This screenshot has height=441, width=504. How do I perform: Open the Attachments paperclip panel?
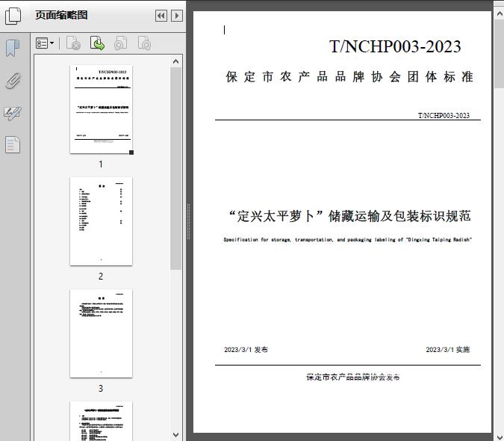click(13, 81)
